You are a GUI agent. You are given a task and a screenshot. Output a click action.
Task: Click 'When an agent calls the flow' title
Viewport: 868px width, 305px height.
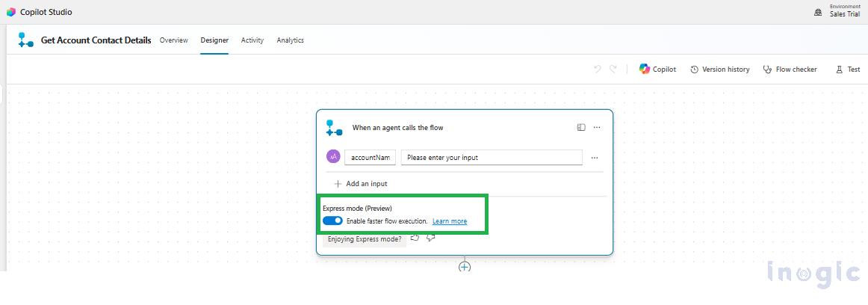[x=397, y=127]
